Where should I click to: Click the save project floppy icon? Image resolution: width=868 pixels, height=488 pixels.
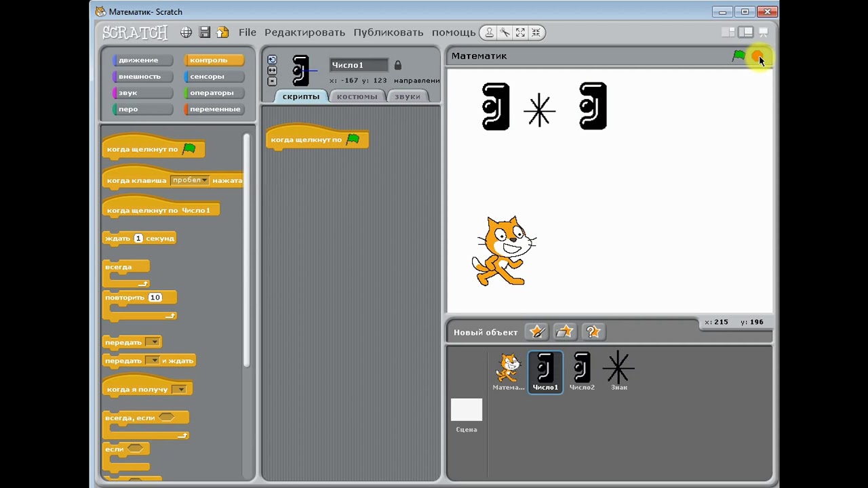click(x=204, y=33)
